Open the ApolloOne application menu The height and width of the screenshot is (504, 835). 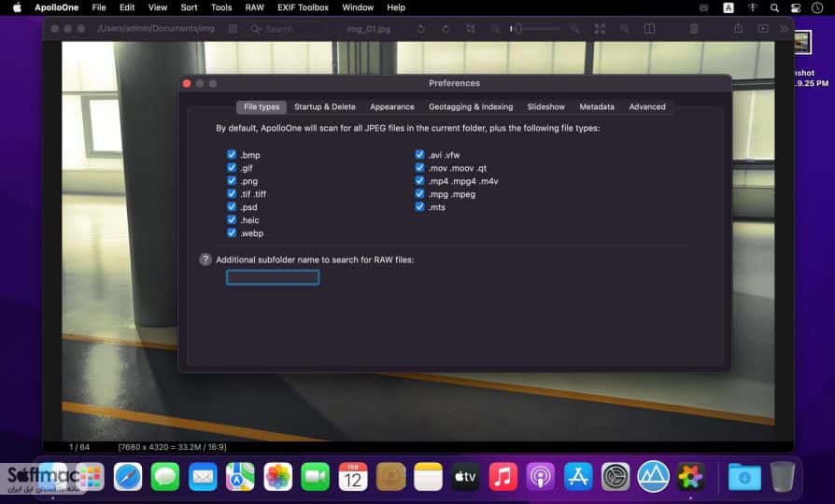56,7
